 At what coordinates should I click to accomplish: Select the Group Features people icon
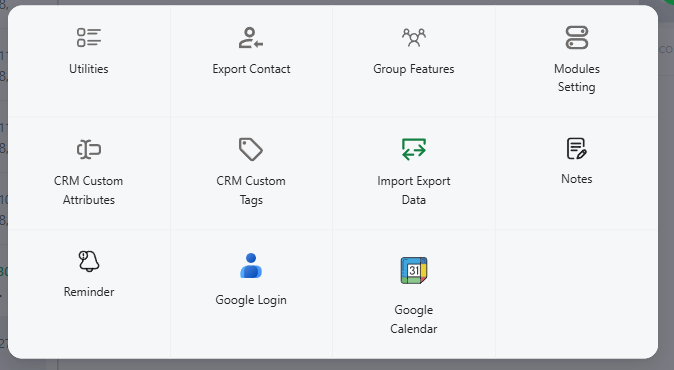tap(414, 37)
